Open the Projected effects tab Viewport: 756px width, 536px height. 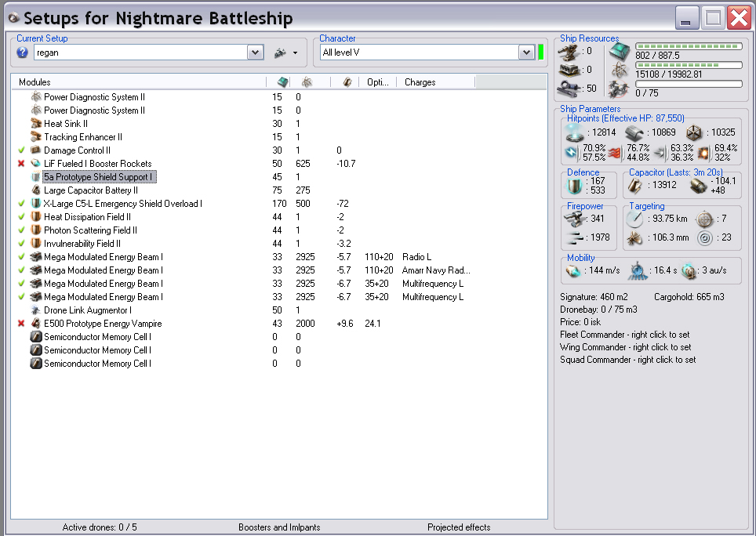(x=459, y=527)
